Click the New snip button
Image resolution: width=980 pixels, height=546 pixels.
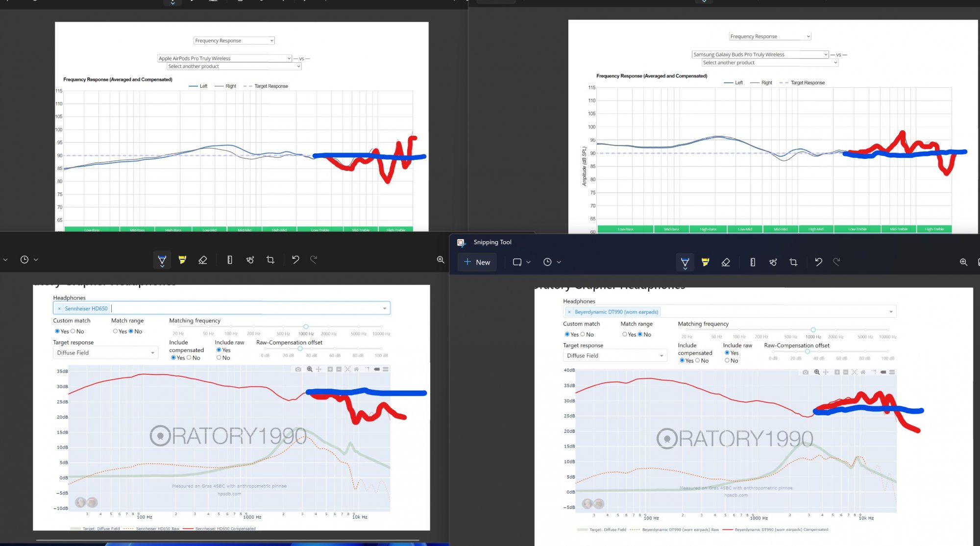pyautogui.click(x=477, y=262)
